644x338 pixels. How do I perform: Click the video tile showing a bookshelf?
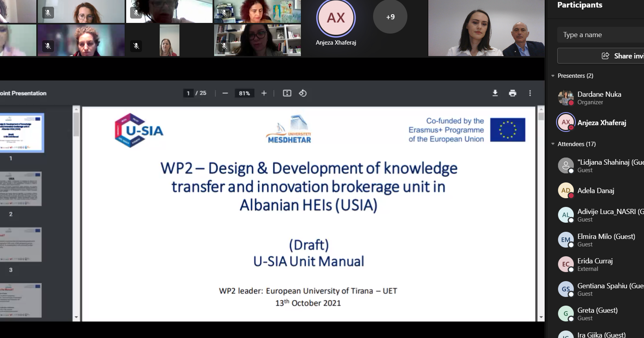258,40
